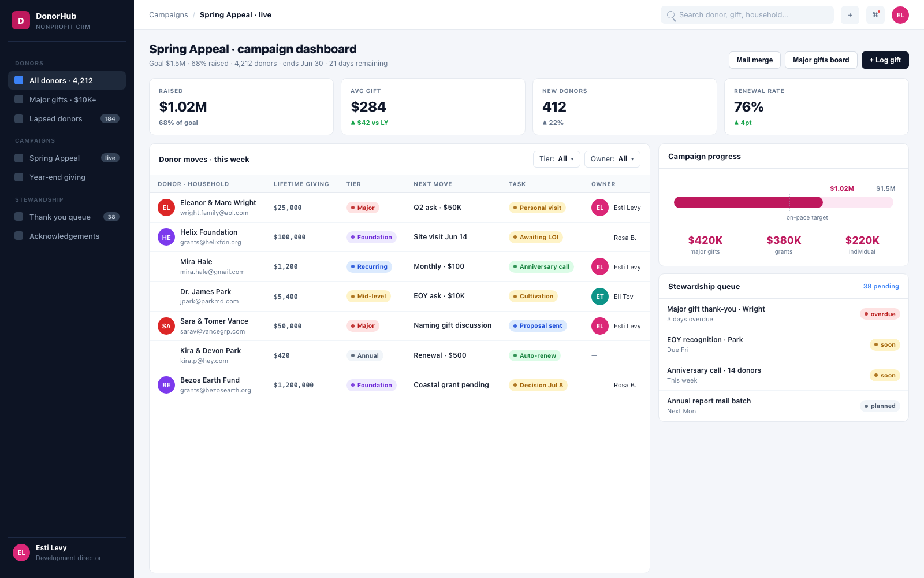Open the EL profile avatar in the top bar
The height and width of the screenshot is (578, 924).
point(900,15)
